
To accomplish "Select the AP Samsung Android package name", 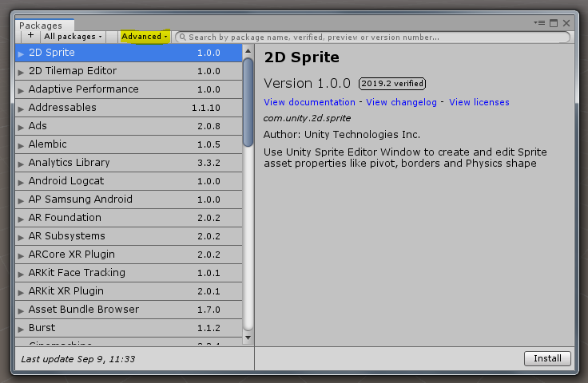I will click(80, 199).
